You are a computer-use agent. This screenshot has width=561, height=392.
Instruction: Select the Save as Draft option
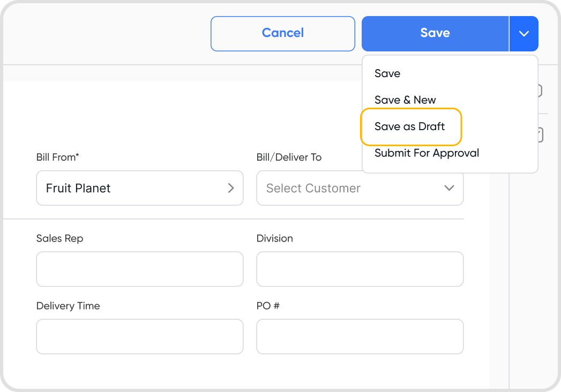pyautogui.click(x=410, y=126)
